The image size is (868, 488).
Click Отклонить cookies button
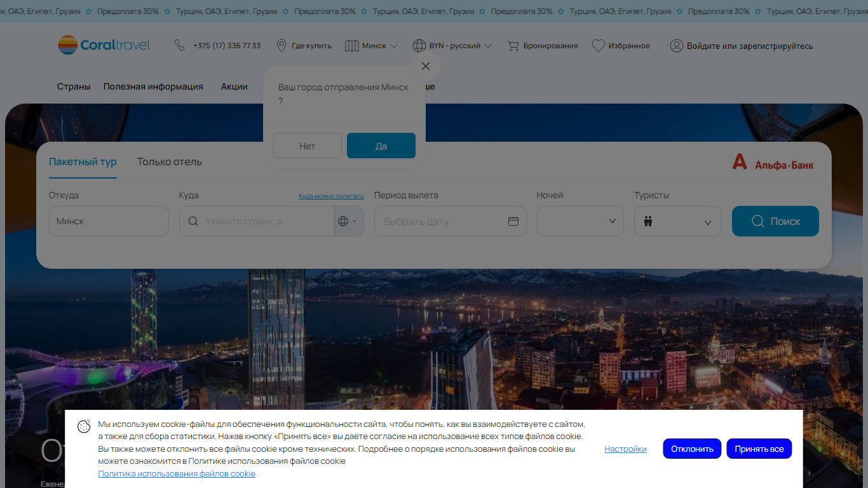pyautogui.click(x=692, y=449)
